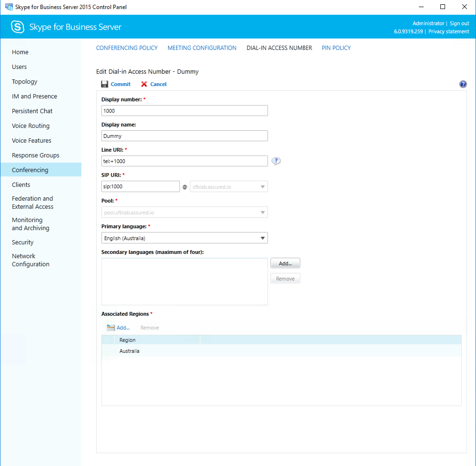The width and height of the screenshot is (476, 466).
Task: Click the Commit floppy disk icon
Action: point(105,84)
